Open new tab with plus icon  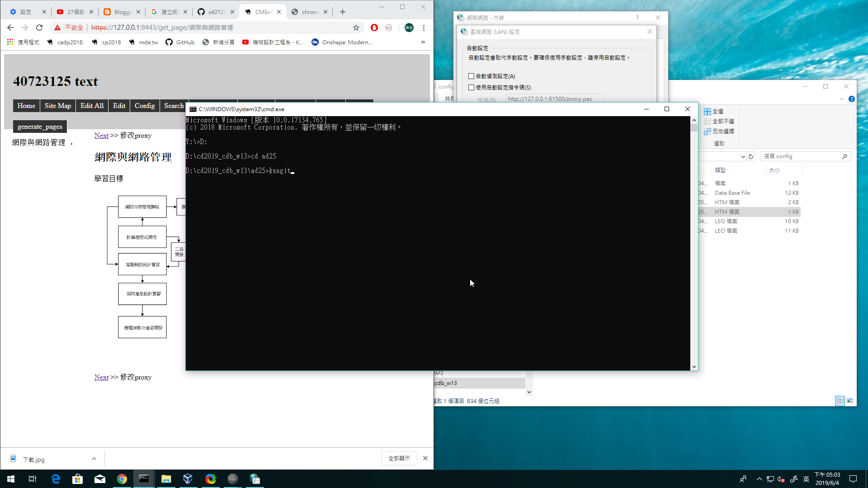pyautogui.click(x=343, y=12)
